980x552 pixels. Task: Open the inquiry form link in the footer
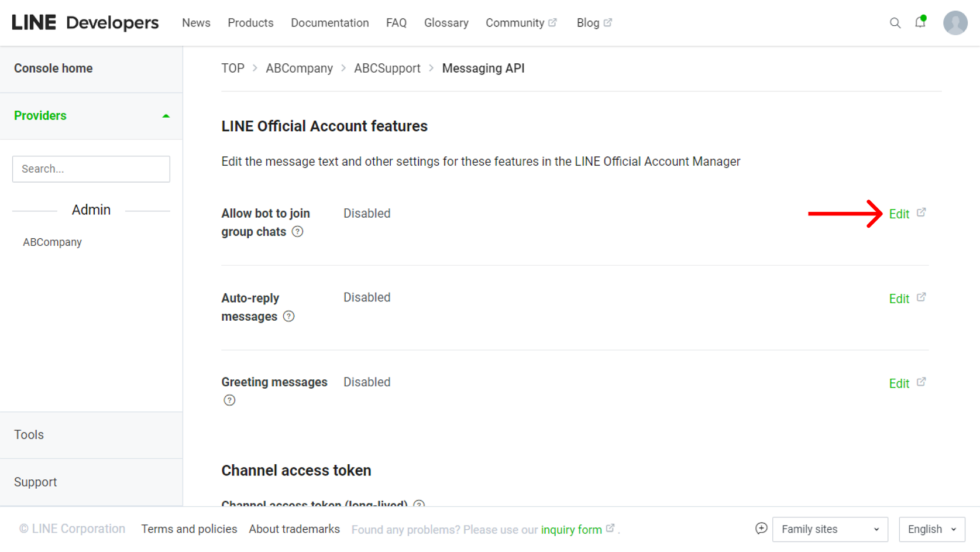571,529
